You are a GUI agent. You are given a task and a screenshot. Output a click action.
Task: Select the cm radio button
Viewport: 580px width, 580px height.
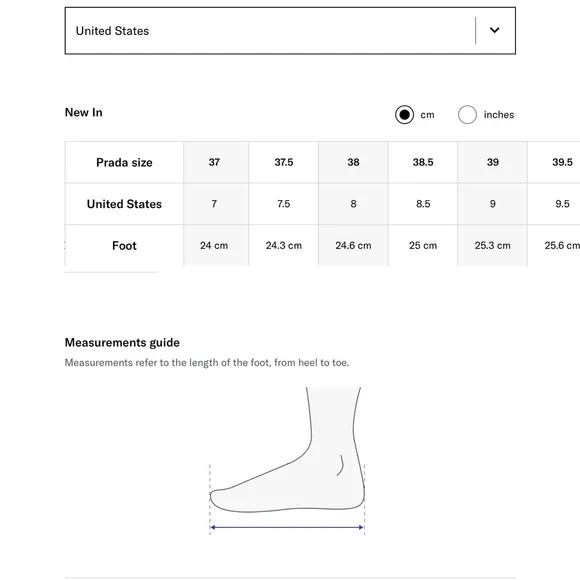click(404, 115)
